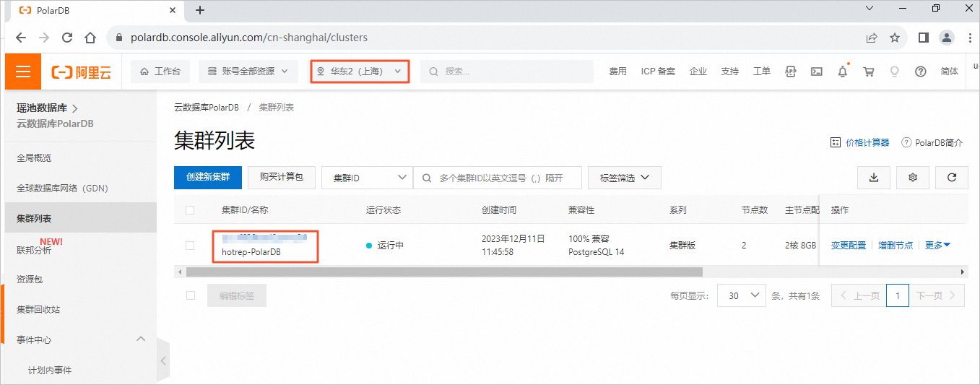
Task: Click the API tool icon in header
Action: (x=791, y=72)
